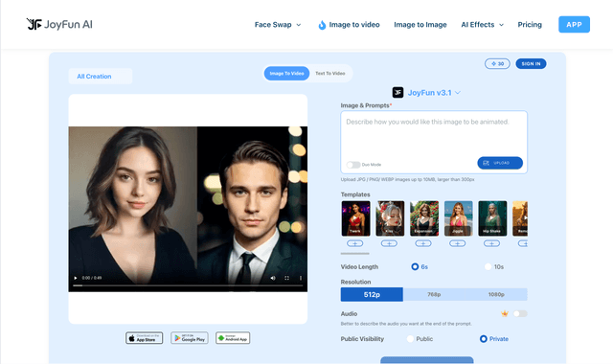This screenshot has width=613, height=364.
Task: Enter fullscreen on the demo video
Action: (x=286, y=278)
